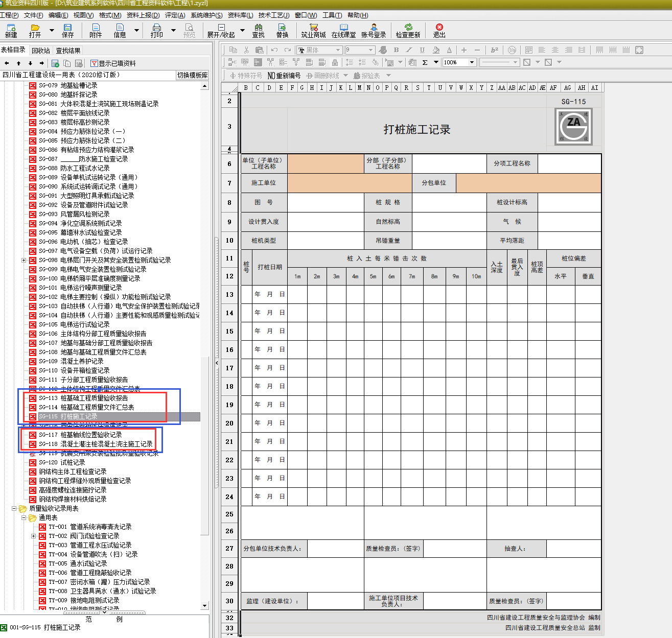This screenshot has height=638, width=672.
Task: Toggle italic formatting
Action: pos(409,50)
